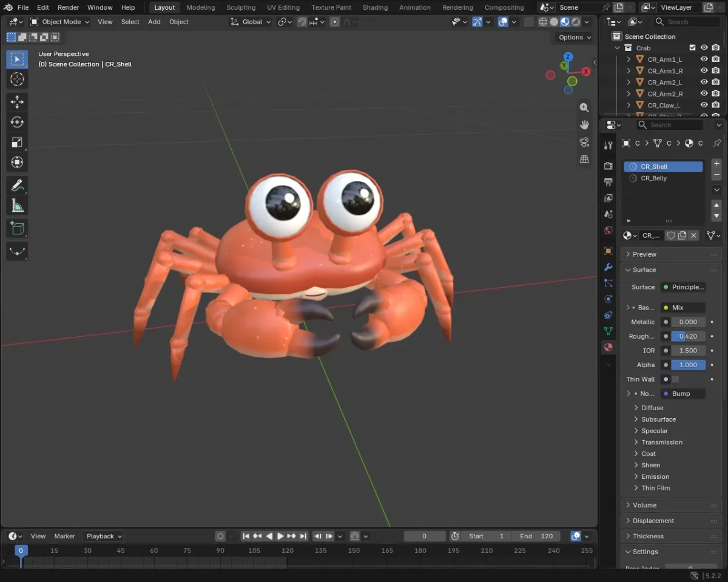Viewport: 728px width, 582px height.
Task: Open the Scene properties tab
Action: tap(608, 214)
